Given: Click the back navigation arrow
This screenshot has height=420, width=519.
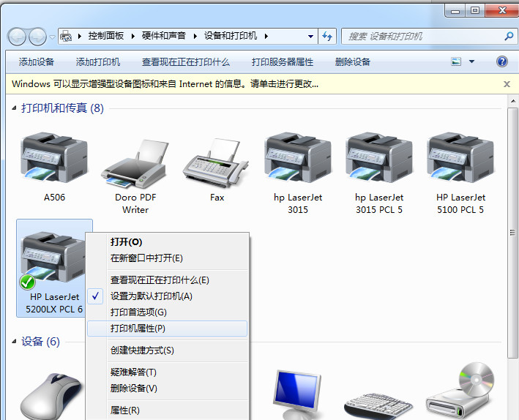Looking at the screenshot, I should tap(17, 37).
